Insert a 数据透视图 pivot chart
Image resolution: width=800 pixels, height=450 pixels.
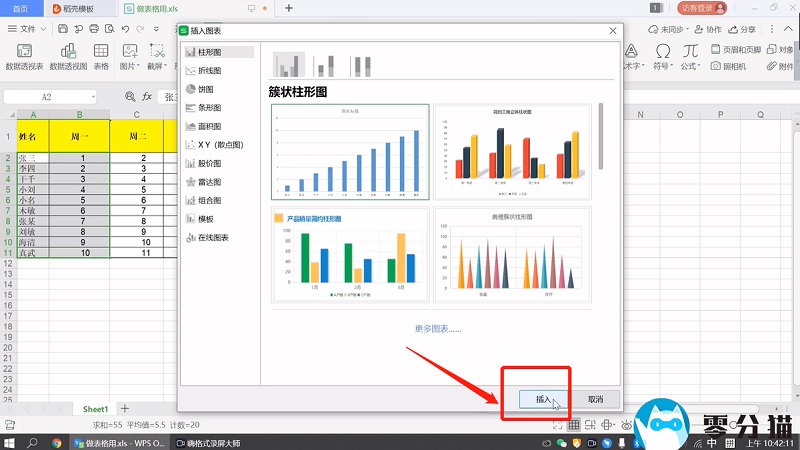coord(68,57)
